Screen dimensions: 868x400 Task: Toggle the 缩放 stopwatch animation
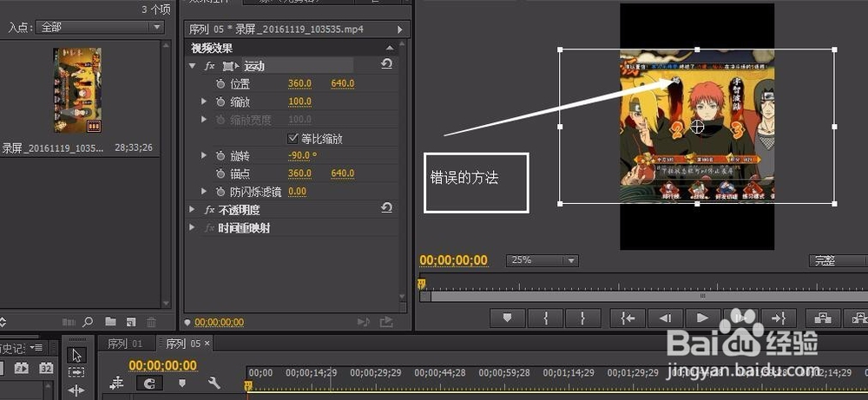pyautogui.click(x=220, y=102)
